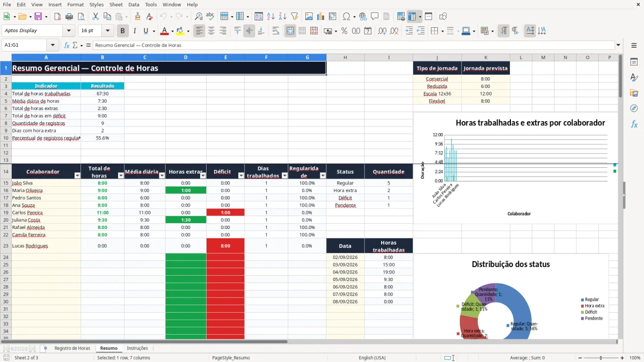Open the Format menu
The height and width of the screenshot is (362, 644).
76,4
